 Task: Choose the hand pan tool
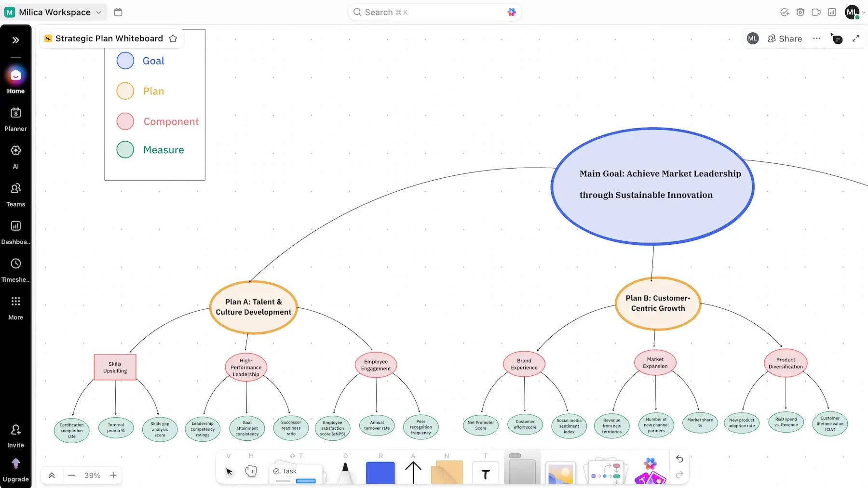251,471
